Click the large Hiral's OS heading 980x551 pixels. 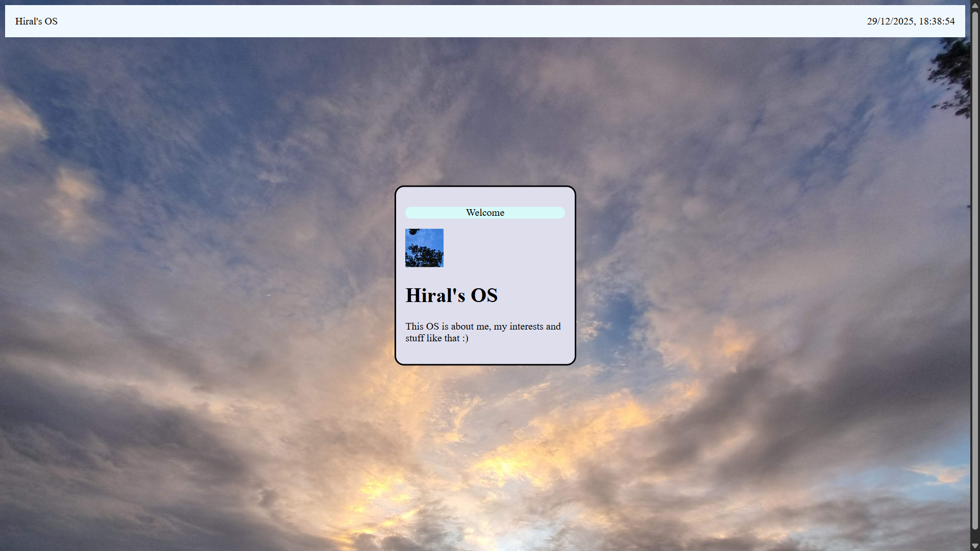[451, 295]
